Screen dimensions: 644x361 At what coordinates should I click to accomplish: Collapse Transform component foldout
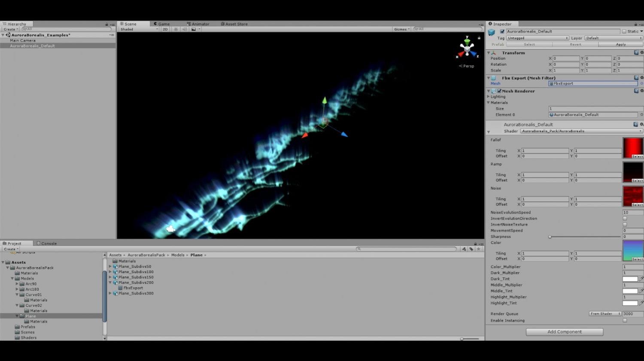pos(489,53)
